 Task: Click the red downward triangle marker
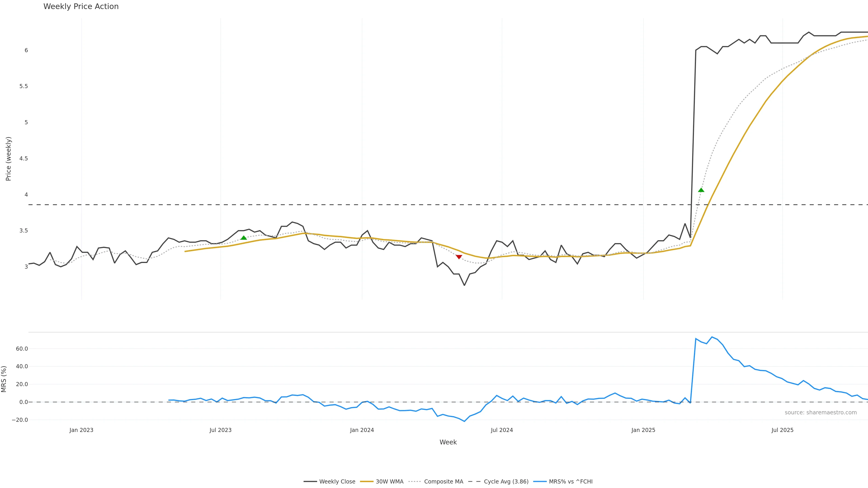click(459, 257)
